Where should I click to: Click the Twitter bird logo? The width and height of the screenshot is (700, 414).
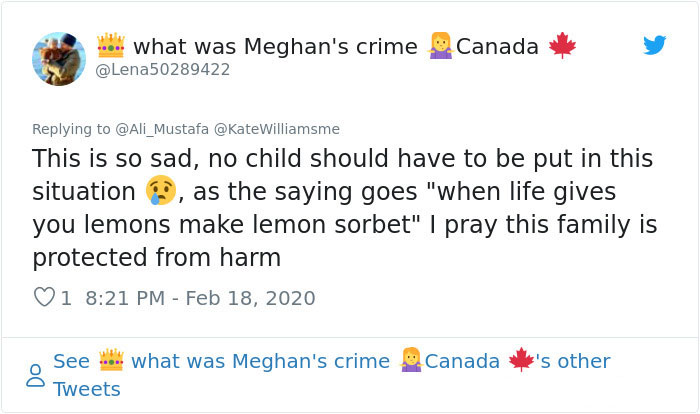(x=654, y=45)
